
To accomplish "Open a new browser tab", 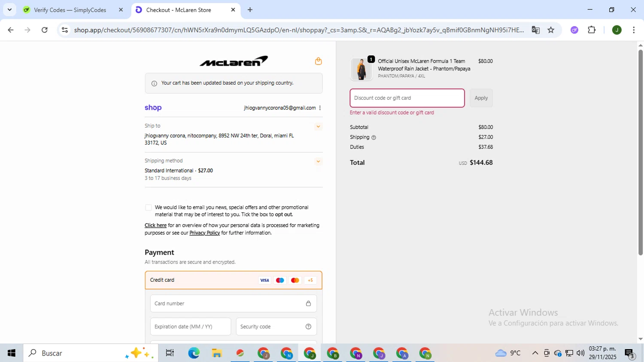I will click(250, 10).
